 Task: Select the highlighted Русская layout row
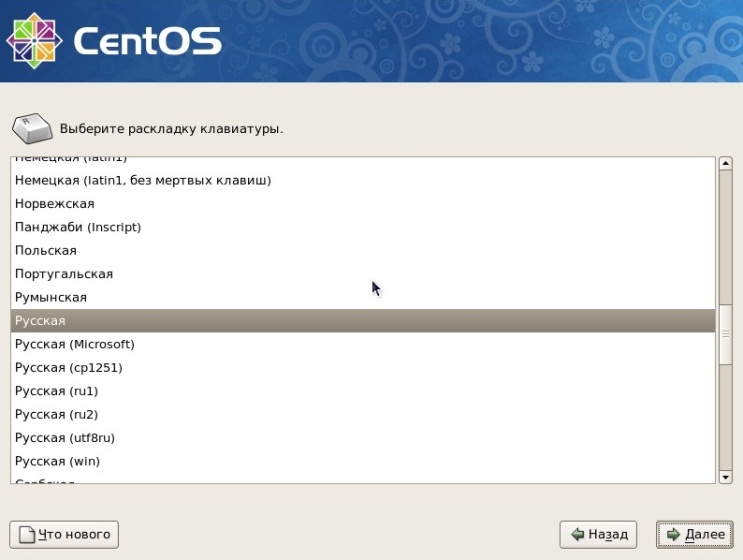[x=362, y=321]
